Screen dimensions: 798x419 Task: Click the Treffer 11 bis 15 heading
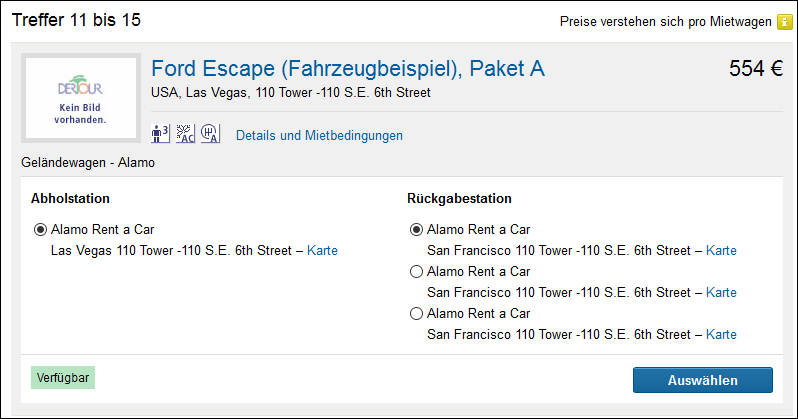pos(76,21)
